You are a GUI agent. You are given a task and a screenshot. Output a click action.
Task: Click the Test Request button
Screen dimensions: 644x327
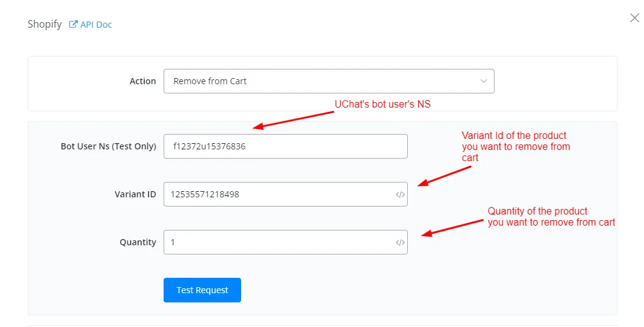(202, 290)
